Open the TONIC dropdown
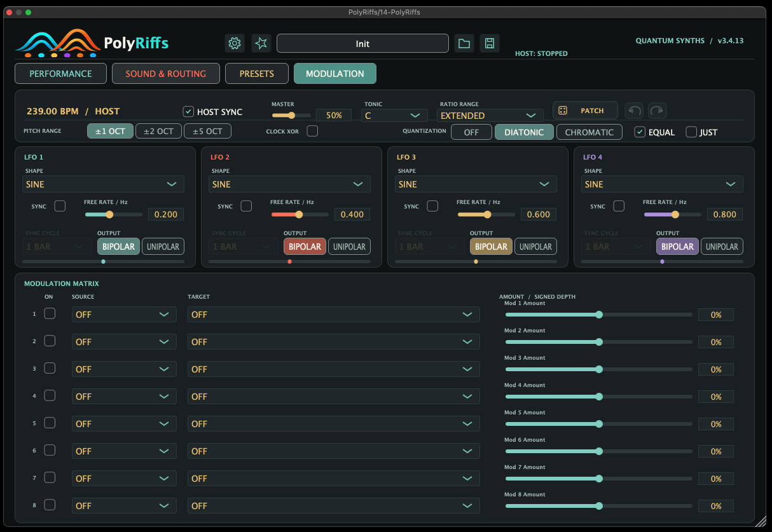 pyautogui.click(x=394, y=116)
